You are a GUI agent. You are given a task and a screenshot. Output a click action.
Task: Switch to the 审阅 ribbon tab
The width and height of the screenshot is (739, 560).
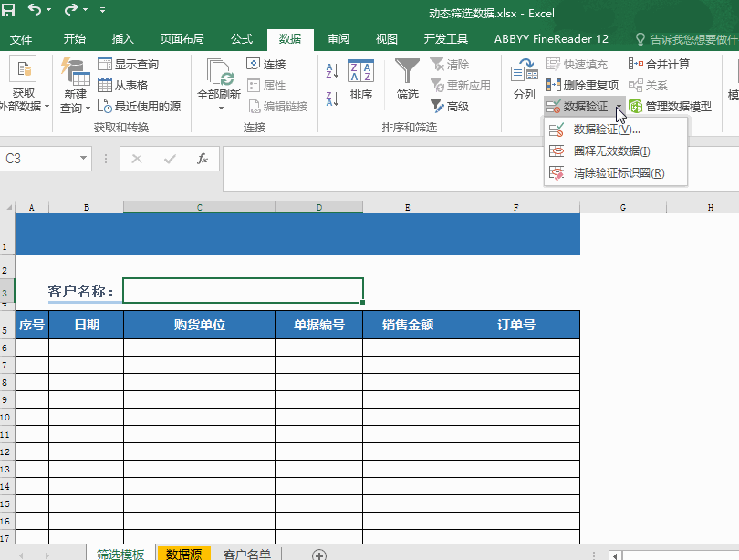click(338, 38)
